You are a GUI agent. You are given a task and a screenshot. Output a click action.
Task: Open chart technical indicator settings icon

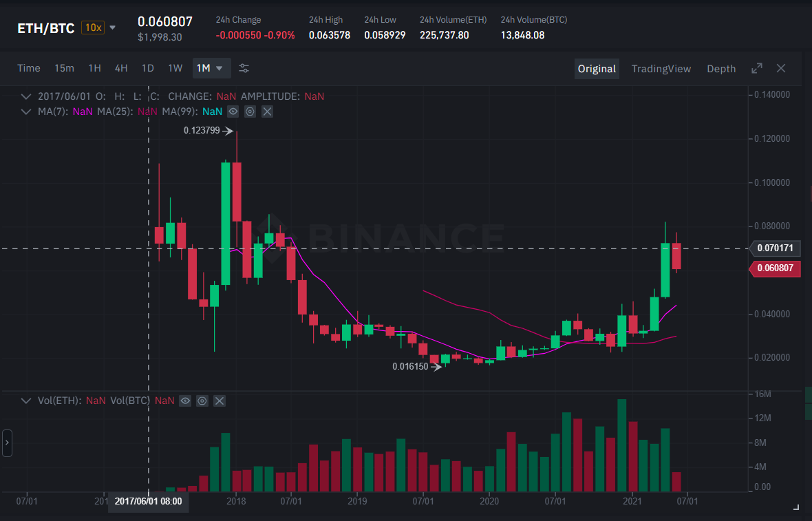click(x=244, y=68)
